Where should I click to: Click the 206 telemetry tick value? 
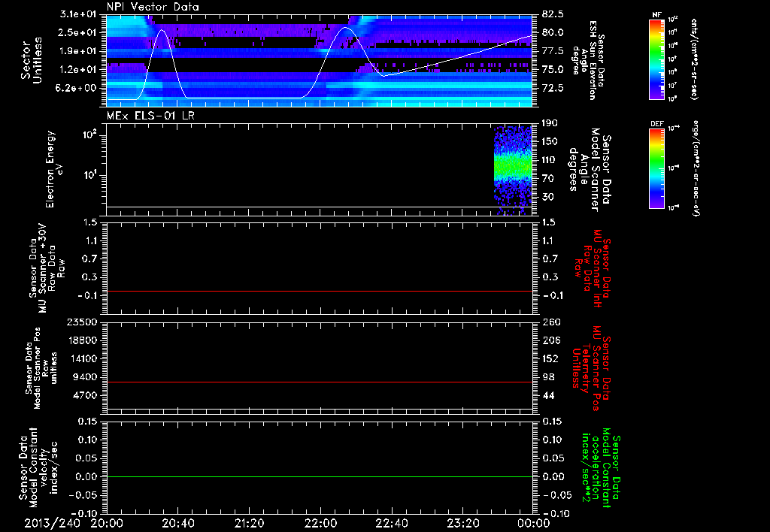(x=550, y=340)
